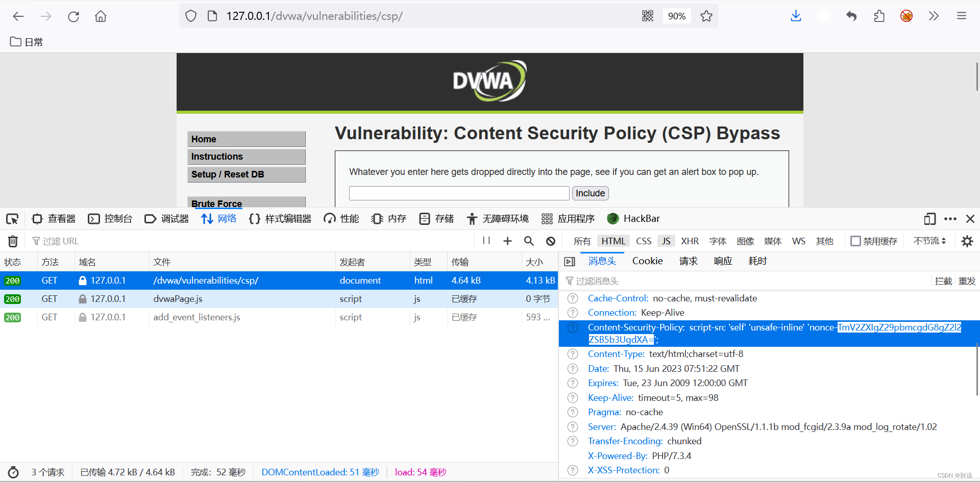This screenshot has height=483, width=980.
Task: Select the add_event_listeners.js request row
Action: (279, 317)
